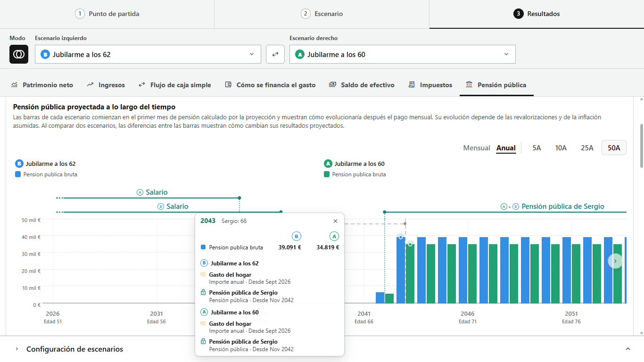
Task: Click the B Salario timeline label
Action: pos(173,206)
